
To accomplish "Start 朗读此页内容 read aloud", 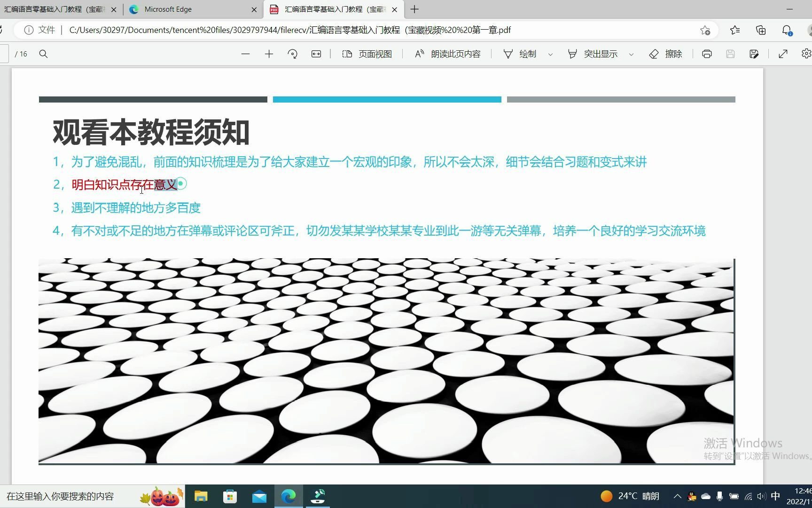I will pyautogui.click(x=447, y=54).
